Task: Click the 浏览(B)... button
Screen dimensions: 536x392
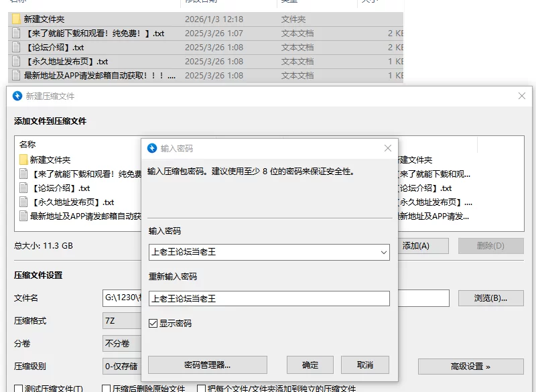Action: pyautogui.click(x=490, y=298)
